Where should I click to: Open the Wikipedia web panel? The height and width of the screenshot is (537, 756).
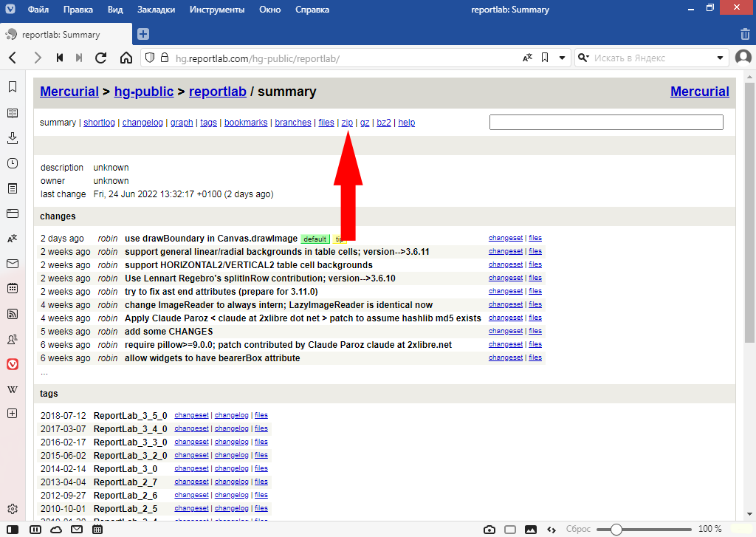(13, 389)
